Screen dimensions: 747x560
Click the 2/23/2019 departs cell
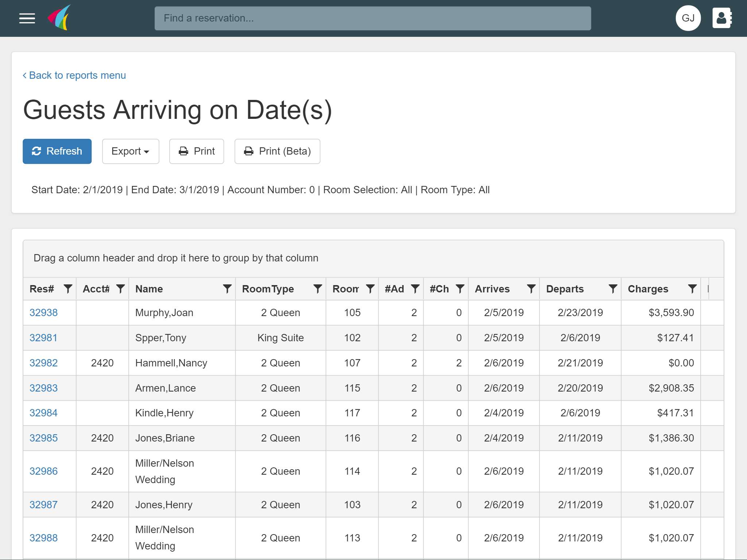pyautogui.click(x=580, y=312)
